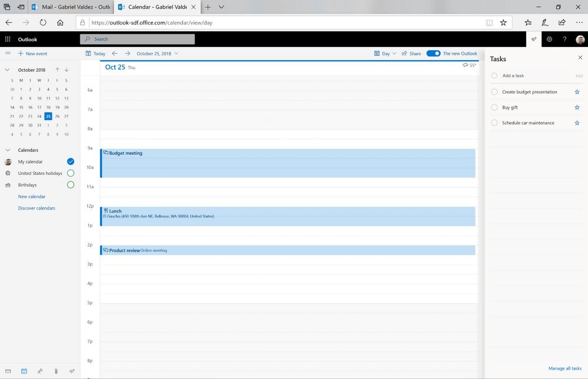Open the Settings gear in Outlook header
Screen dimensions: 588x379
tap(549, 39)
